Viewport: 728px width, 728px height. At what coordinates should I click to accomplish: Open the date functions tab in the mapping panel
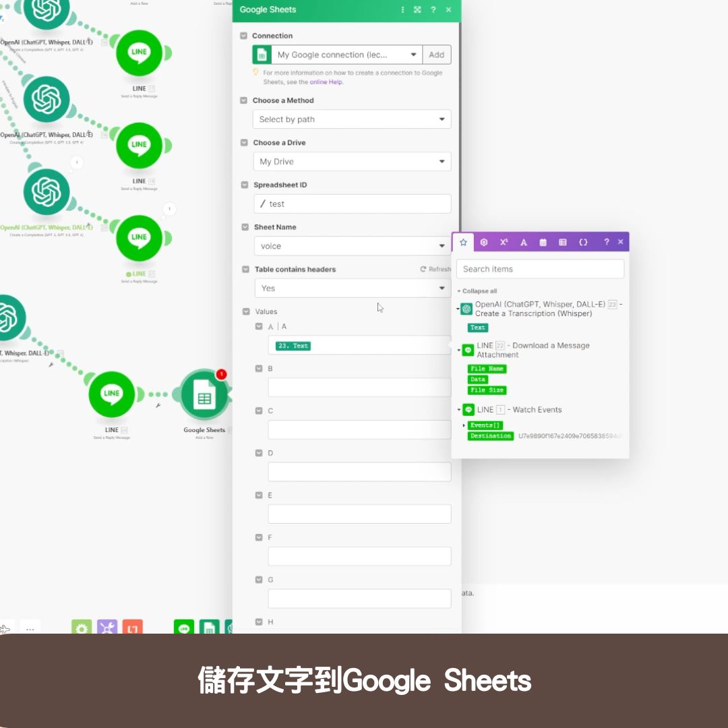click(x=543, y=241)
